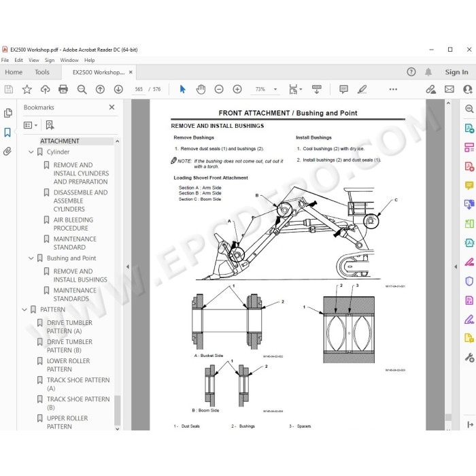Click the Save file icon
Image resolution: width=476 pixels, height=476 pixels.
tap(8, 89)
